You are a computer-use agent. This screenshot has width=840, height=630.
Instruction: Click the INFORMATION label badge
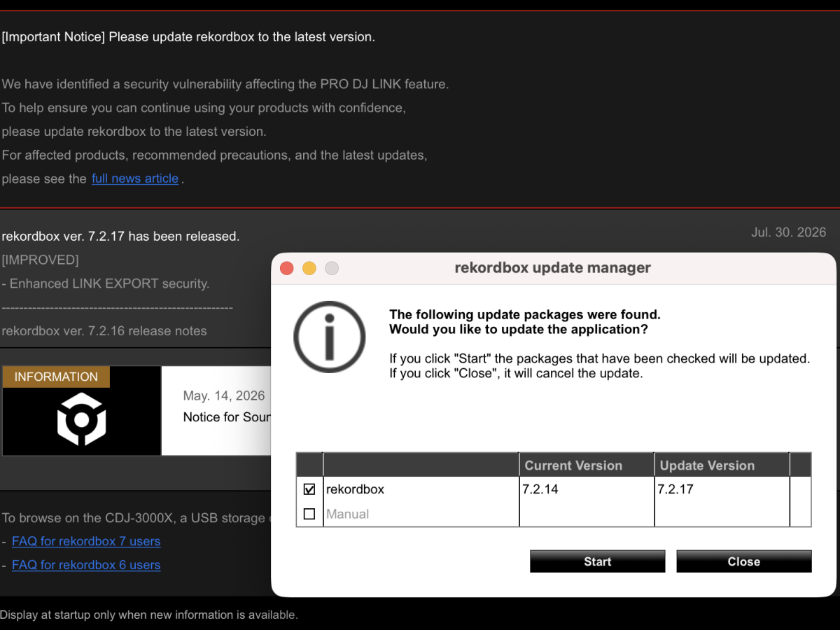click(56, 377)
